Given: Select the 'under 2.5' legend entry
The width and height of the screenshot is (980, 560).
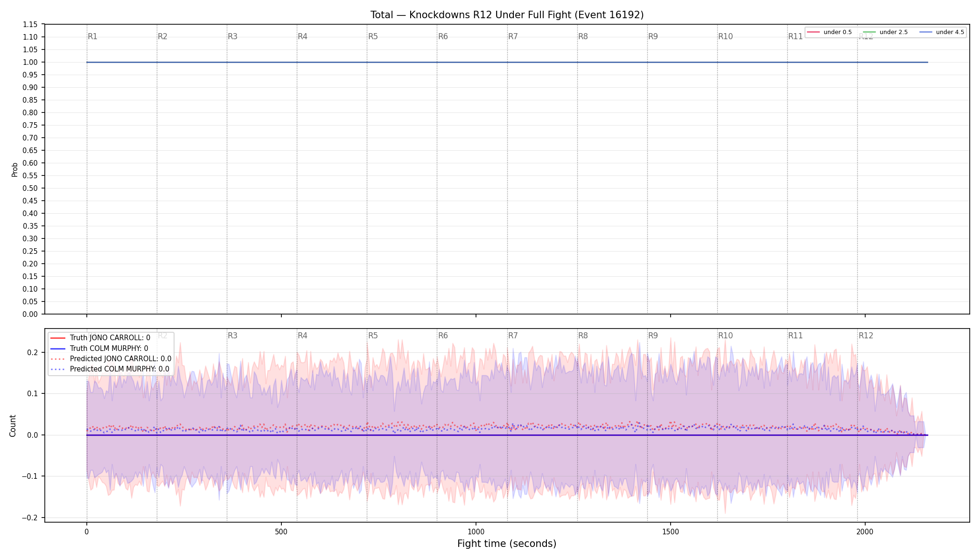Looking at the screenshot, I should pyautogui.click(x=886, y=32).
